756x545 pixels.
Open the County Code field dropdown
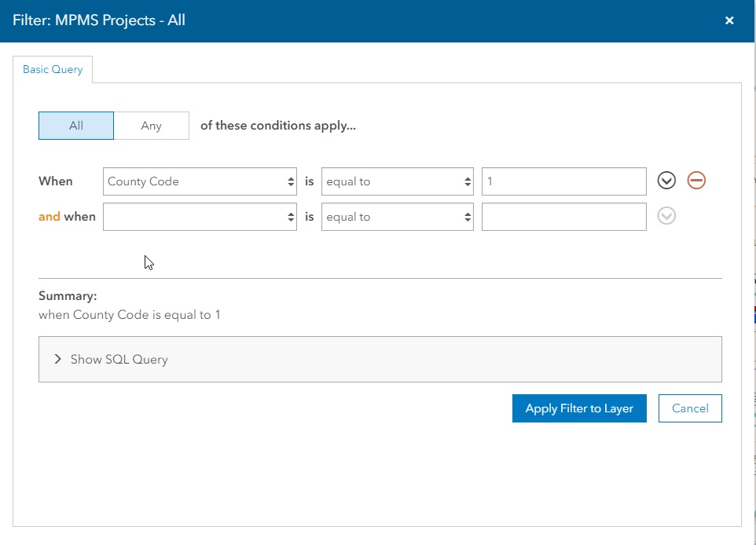(200, 181)
